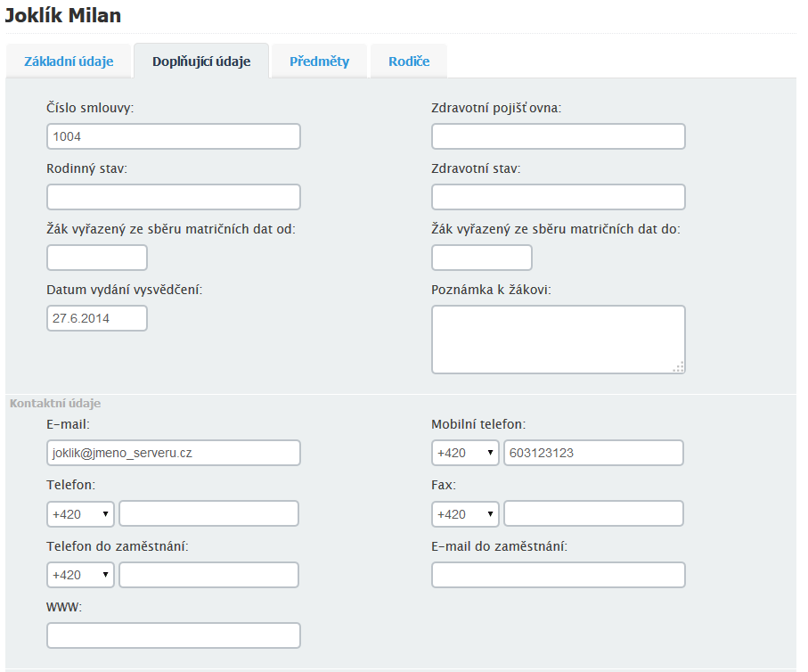Open the Mobilní telefon country code dropdown

pos(465,453)
